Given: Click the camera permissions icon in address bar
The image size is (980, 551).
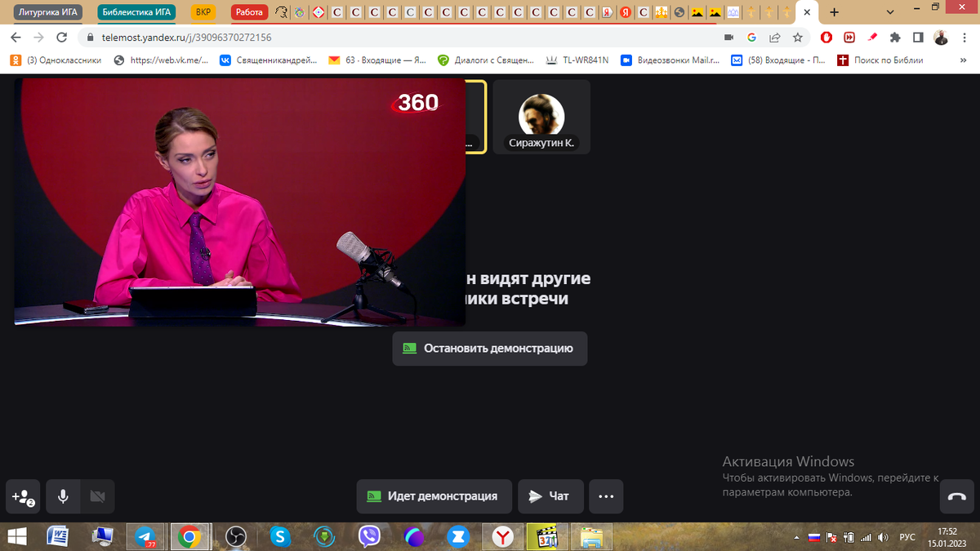Looking at the screenshot, I should (729, 38).
